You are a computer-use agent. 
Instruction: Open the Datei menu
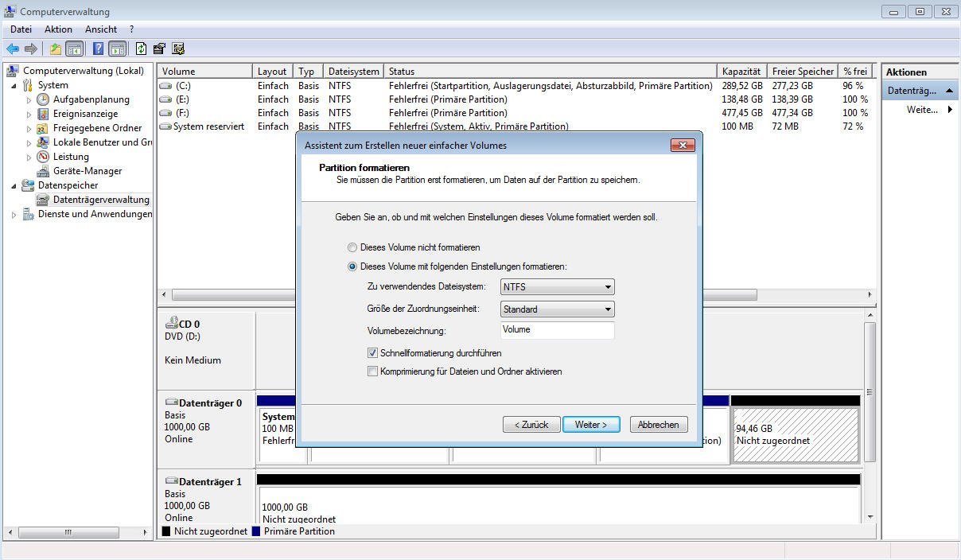21,29
